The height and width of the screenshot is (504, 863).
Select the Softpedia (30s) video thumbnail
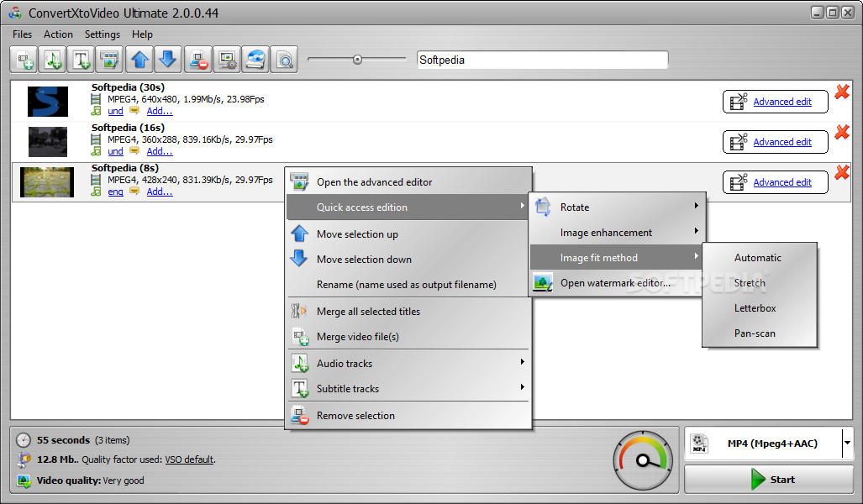[48, 102]
